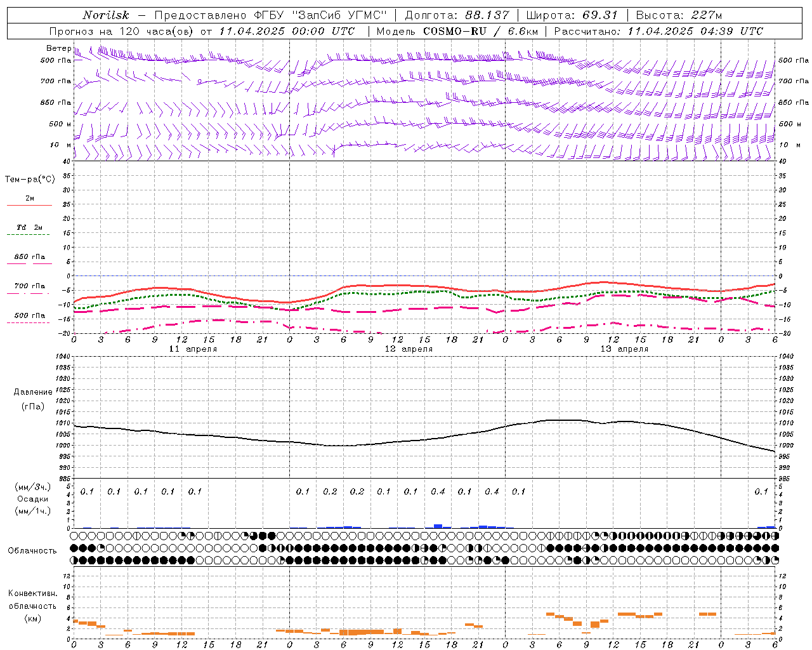Click the Долгота: 88.137 longitude value
This screenshot has height=650, width=812.
pyautogui.click(x=457, y=15)
